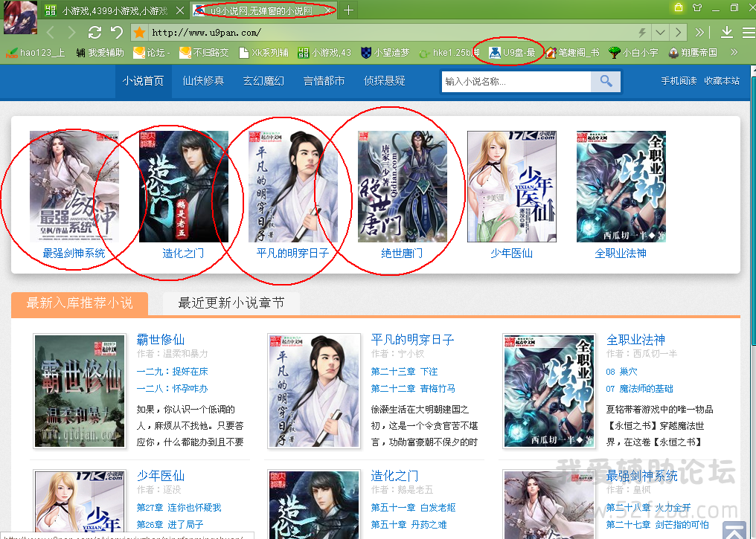The height and width of the screenshot is (539, 756).
Task: Open the browser main menu icon
Action: 749,32
